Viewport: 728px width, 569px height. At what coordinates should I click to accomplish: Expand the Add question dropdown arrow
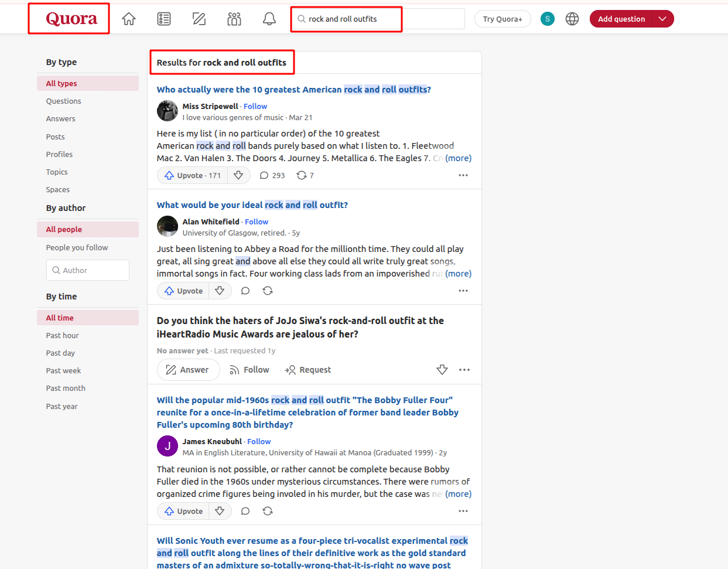pos(662,19)
